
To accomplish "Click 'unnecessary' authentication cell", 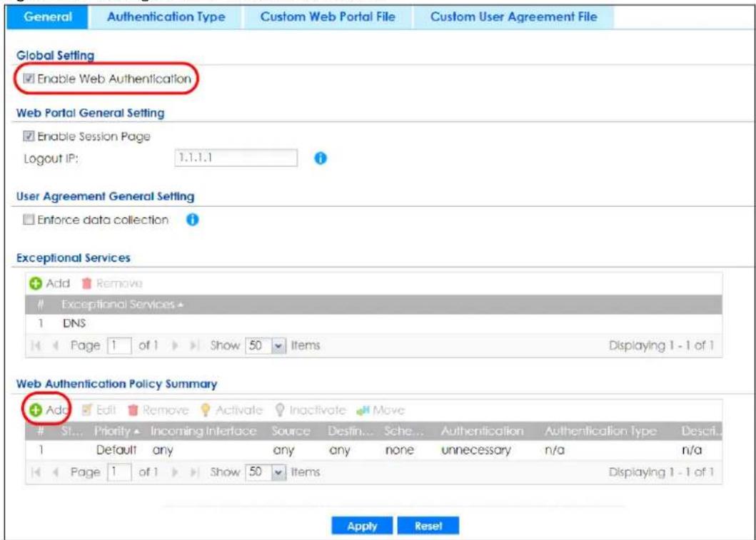I will coord(476,450).
